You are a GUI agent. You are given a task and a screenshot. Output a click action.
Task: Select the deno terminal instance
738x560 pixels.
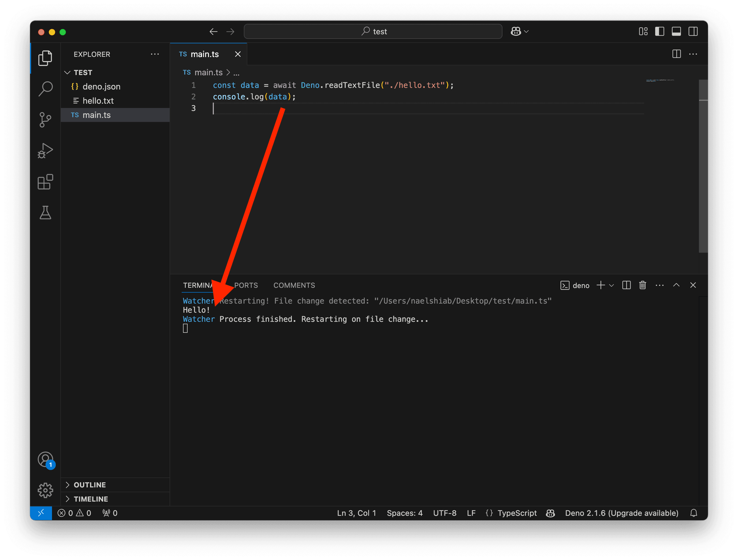coord(575,286)
